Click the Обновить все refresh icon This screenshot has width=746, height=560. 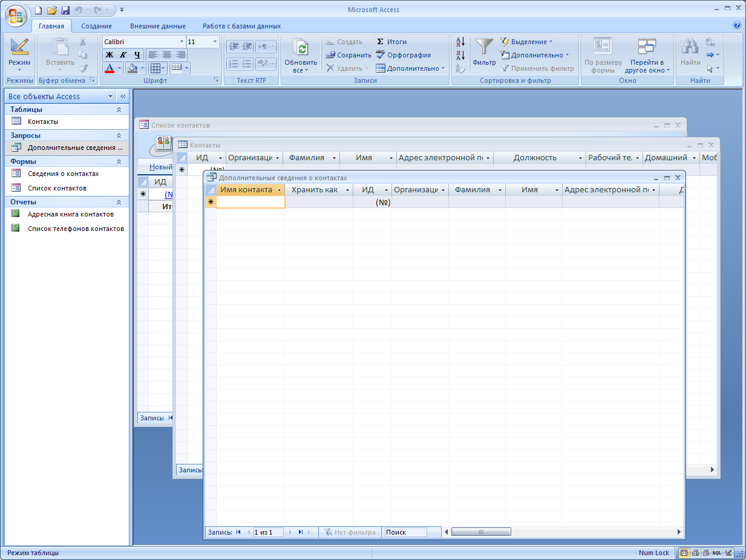(301, 48)
